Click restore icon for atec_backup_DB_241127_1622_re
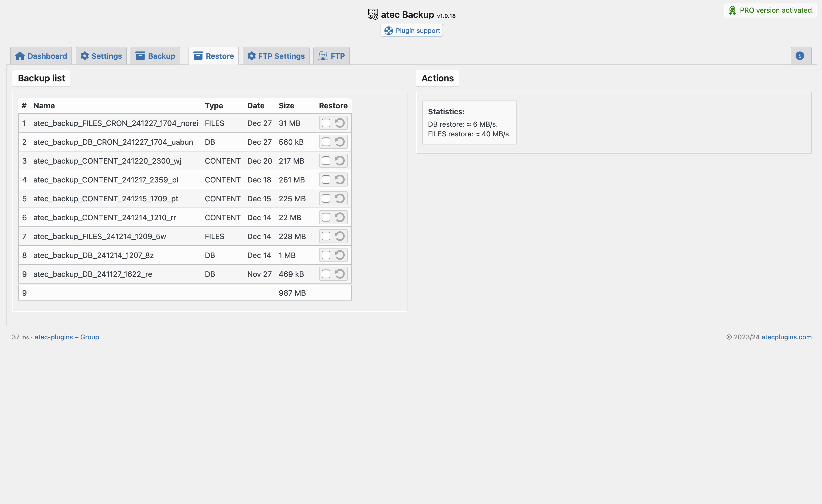This screenshot has width=822, height=504. pyautogui.click(x=340, y=274)
